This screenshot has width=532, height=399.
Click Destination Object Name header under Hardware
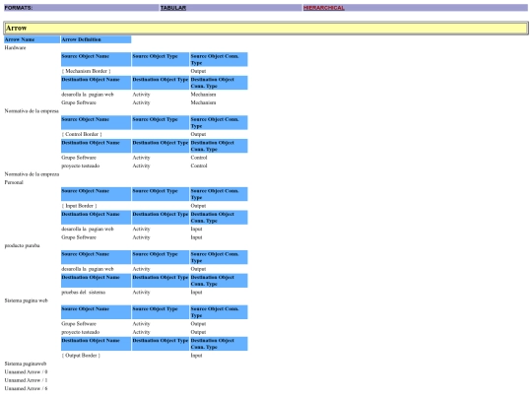pos(96,83)
